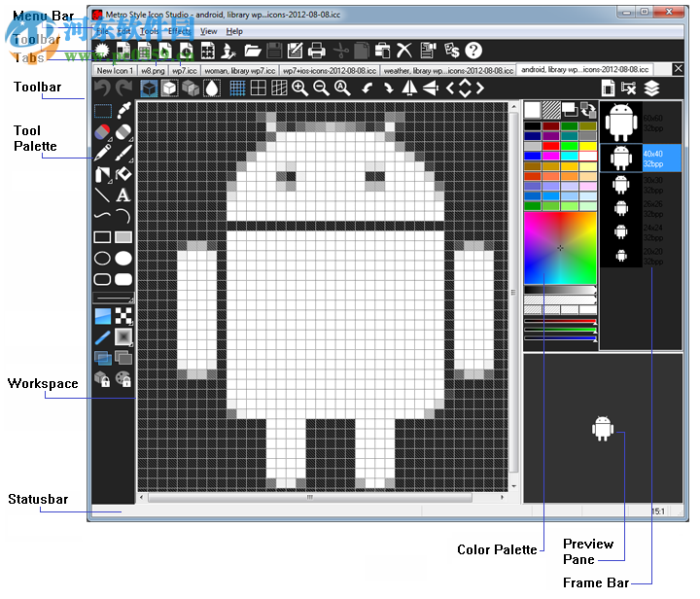The height and width of the screenshot is (599, 700).
Task: Rotate the image left
Action: pos(367,88)
